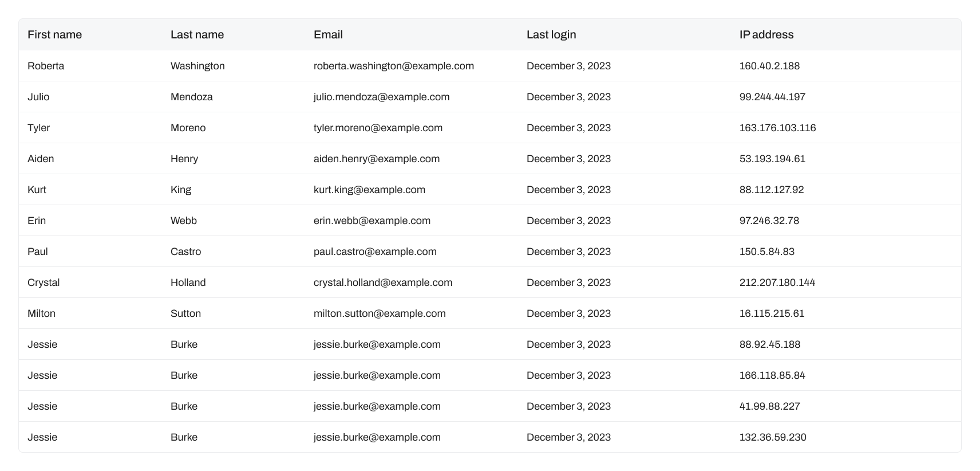Select Paul Castro's last login date

tap(568, 252)
